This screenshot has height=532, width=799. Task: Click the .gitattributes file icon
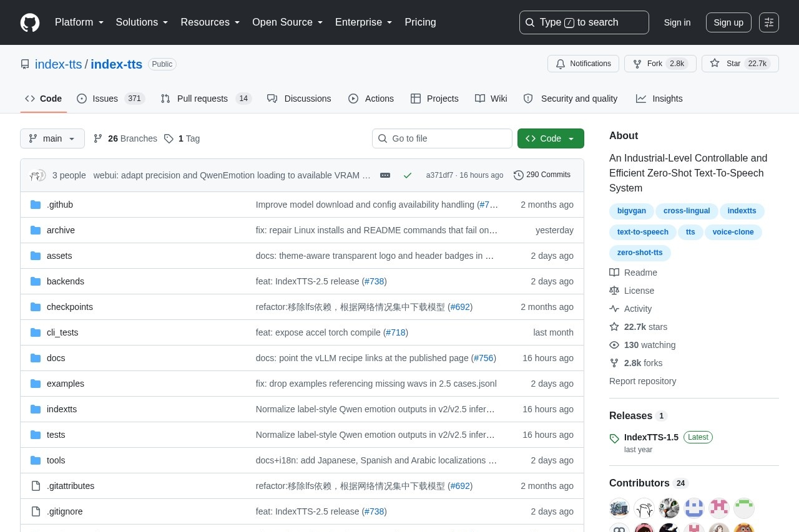[36, 486]
